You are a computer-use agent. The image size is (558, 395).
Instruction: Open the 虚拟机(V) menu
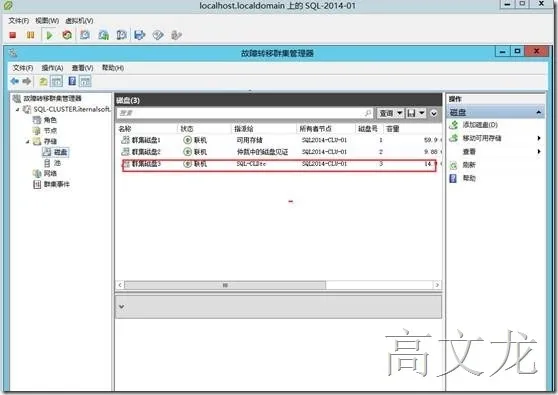point(79,21)
